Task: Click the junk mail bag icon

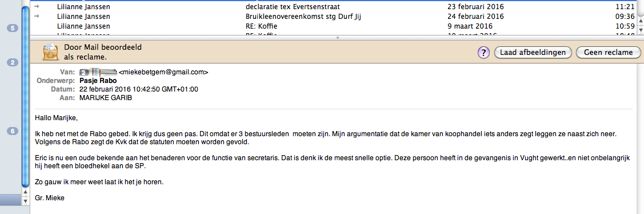Action: (50, 52)
